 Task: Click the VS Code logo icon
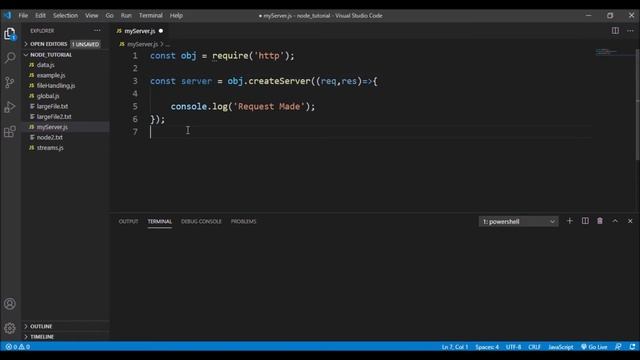click(8, 16)
